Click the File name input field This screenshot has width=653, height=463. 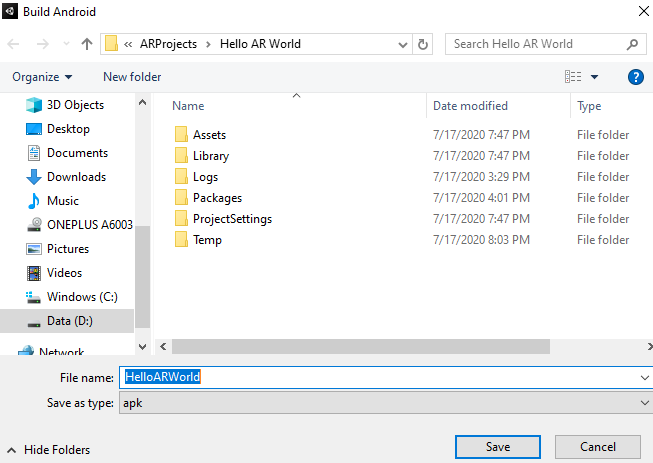tap(380, 377)
